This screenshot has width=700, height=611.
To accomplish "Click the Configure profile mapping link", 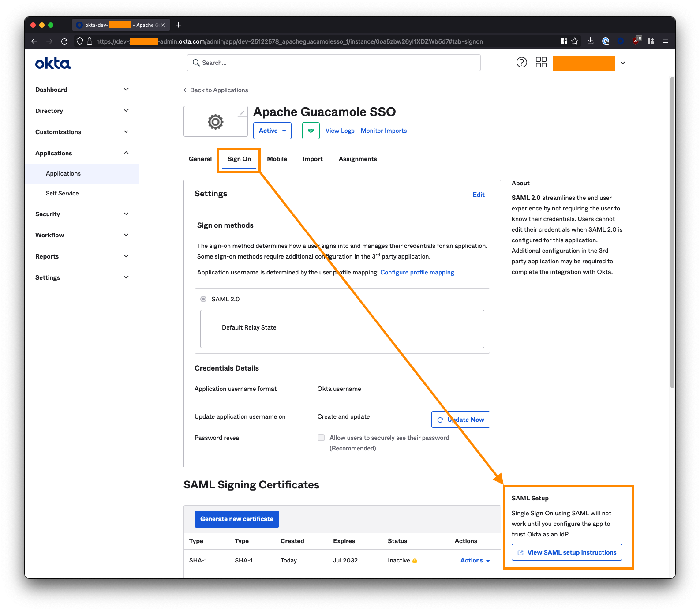I will click(417, 272).
